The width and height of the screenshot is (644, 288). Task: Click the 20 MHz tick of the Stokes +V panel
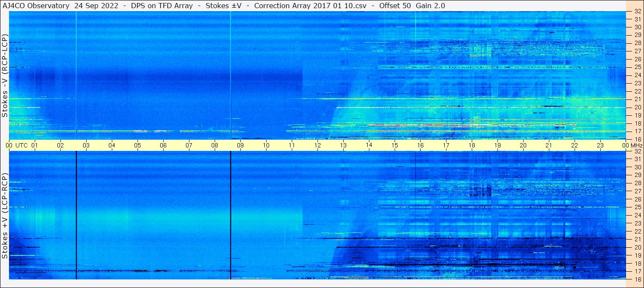(x=638, y=247)
